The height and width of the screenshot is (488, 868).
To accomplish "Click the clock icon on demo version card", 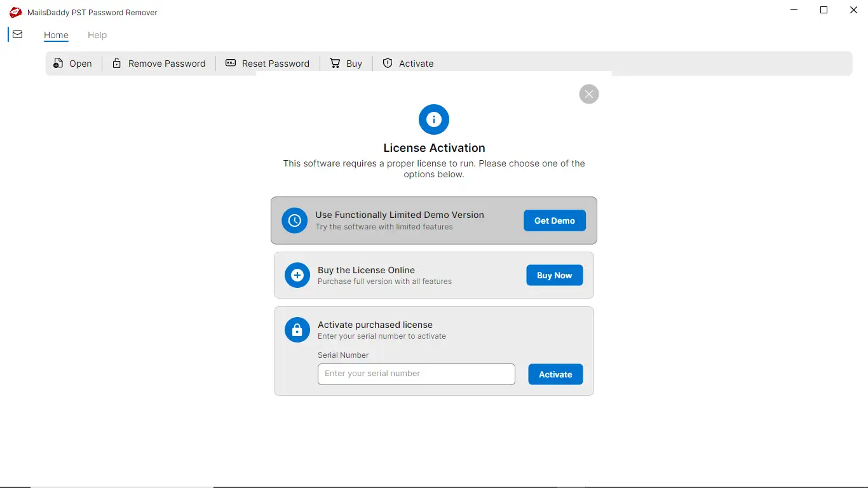I will coord(294,220).
